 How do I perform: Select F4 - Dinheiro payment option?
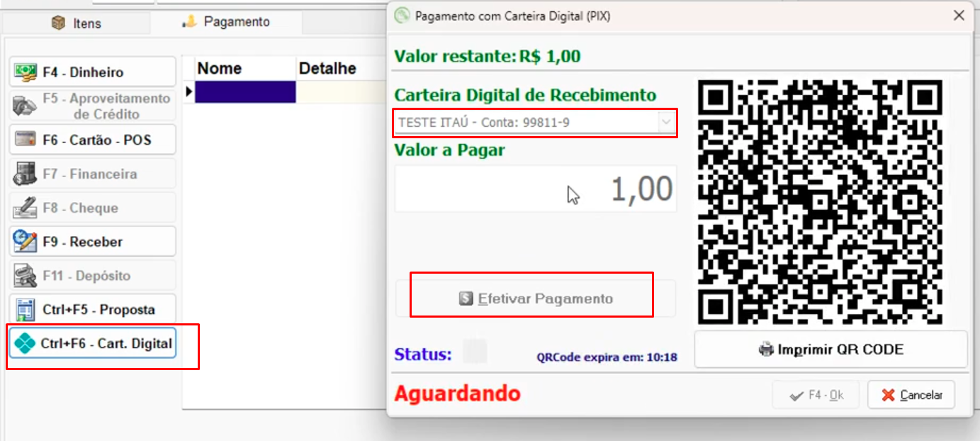click(x=92, y=72)
